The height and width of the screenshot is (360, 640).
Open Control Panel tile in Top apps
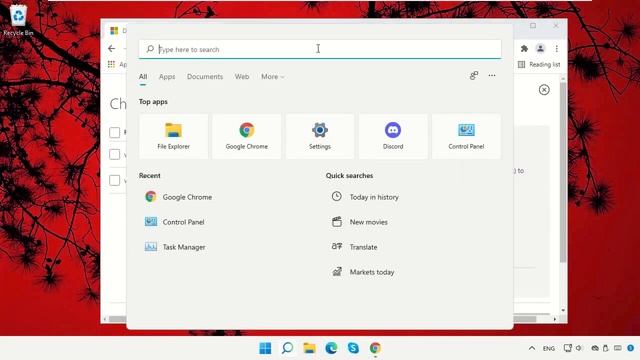click(466, 136)
